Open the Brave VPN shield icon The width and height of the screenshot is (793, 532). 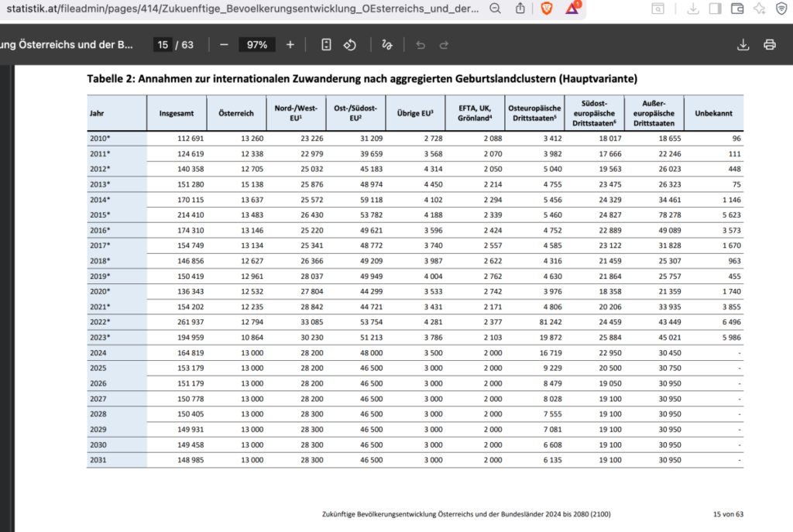tap(781, 9)
